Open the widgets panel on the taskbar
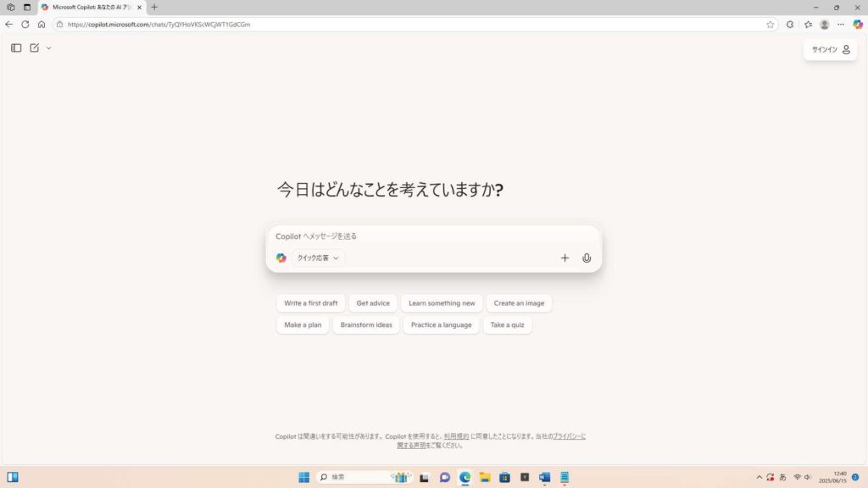Screen dimensions: 868x488 [x=13, y=477]
